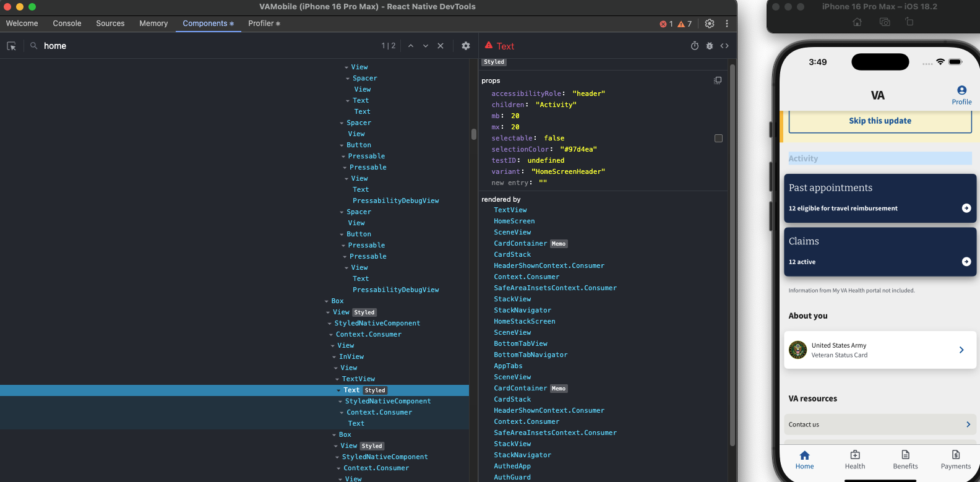The width and height of the screenshot is (980, 482).
Task: Go to previous search result arrow
Action: 411,46
